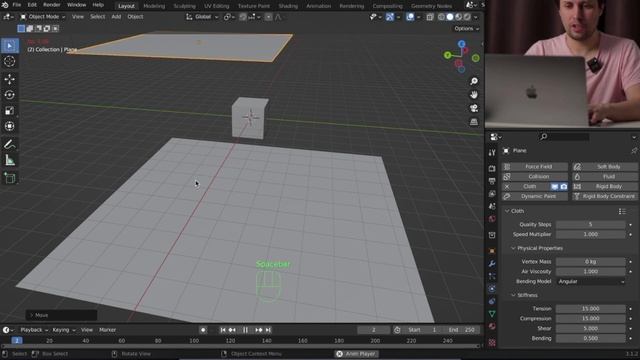The width and height of the screenshot is (640, 360).
Task: Click the Dynamic Paint button
Action: [534, 196]
